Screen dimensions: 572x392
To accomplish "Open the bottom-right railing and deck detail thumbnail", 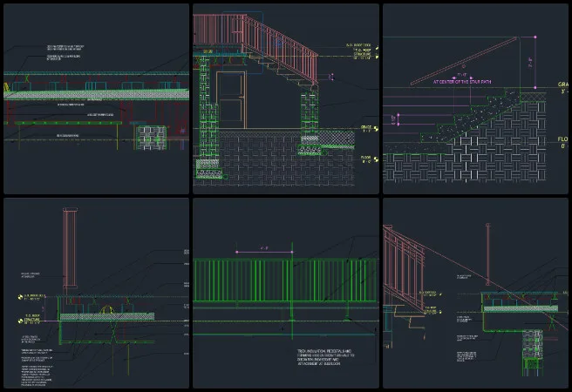I will [x=475, y=294].
